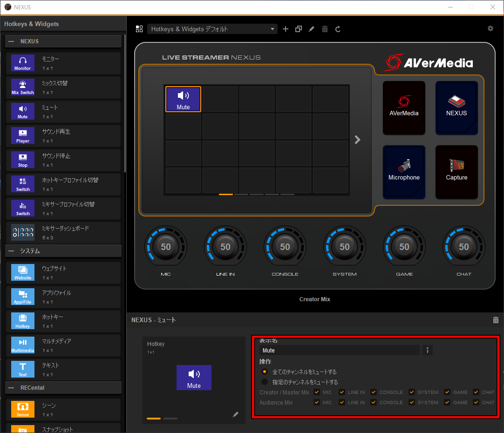This screenshot has width=504, height=433.
Task: Switch to fifth hotkey grid page indicator
Action: click(287, 194)
